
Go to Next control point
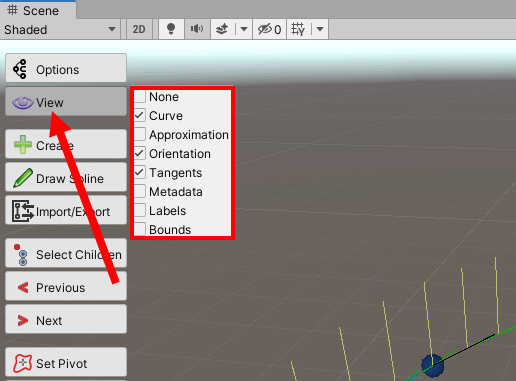[x=66, y=319]
